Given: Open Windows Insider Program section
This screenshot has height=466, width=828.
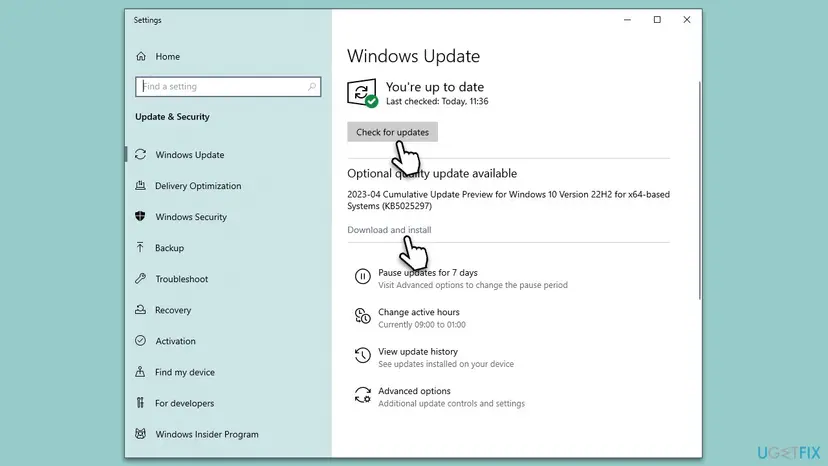Looking at the screenshot, I should (x=206, y=434).
